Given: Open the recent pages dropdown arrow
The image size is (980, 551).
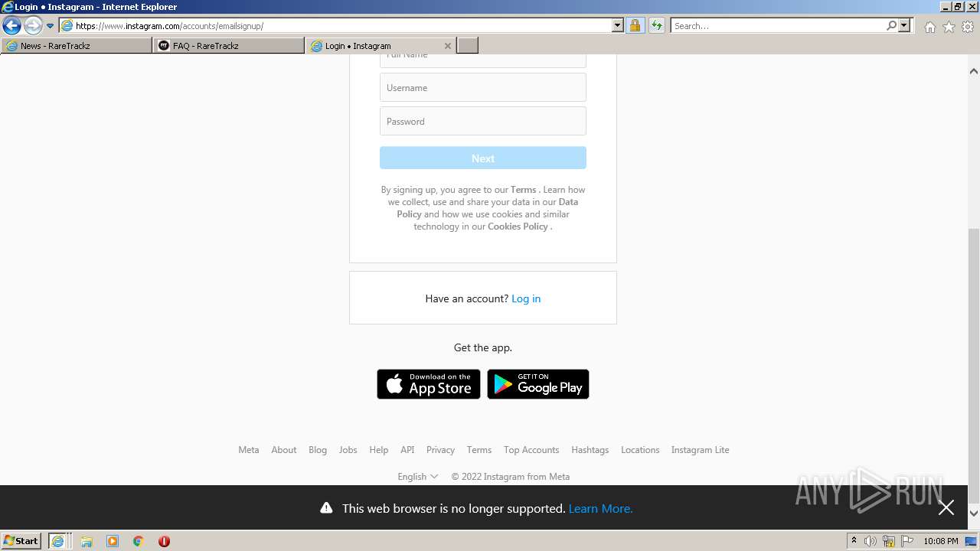Looking at the screenshot, I should point(50,26).
